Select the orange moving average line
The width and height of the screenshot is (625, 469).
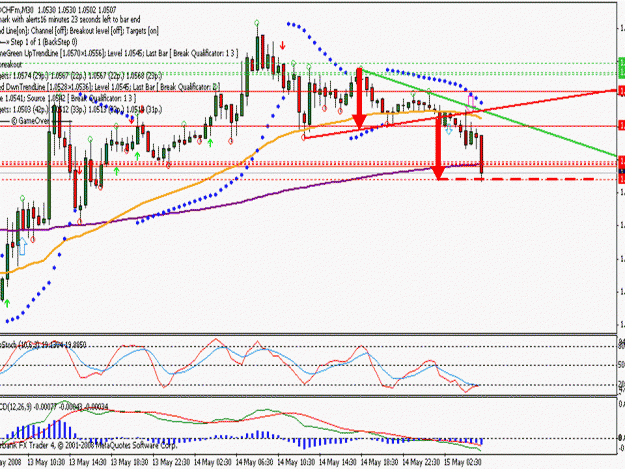click(x=239, y=164)
